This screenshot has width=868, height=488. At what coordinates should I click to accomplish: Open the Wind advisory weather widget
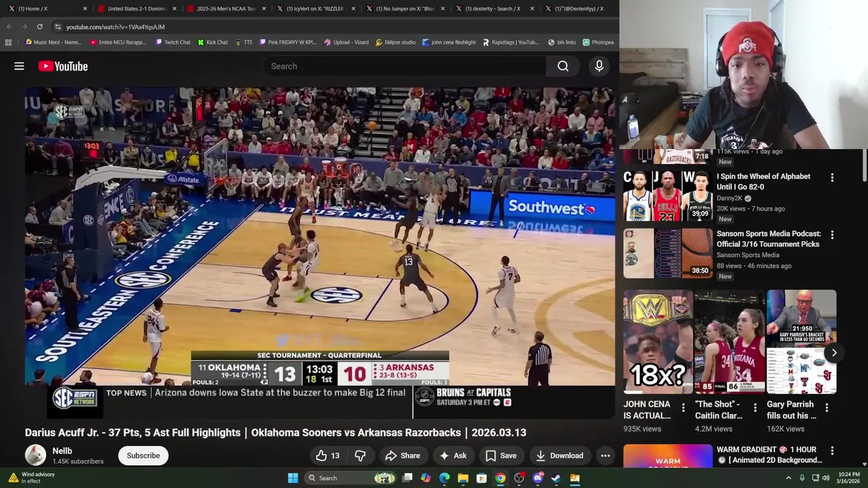pos(32,478)
